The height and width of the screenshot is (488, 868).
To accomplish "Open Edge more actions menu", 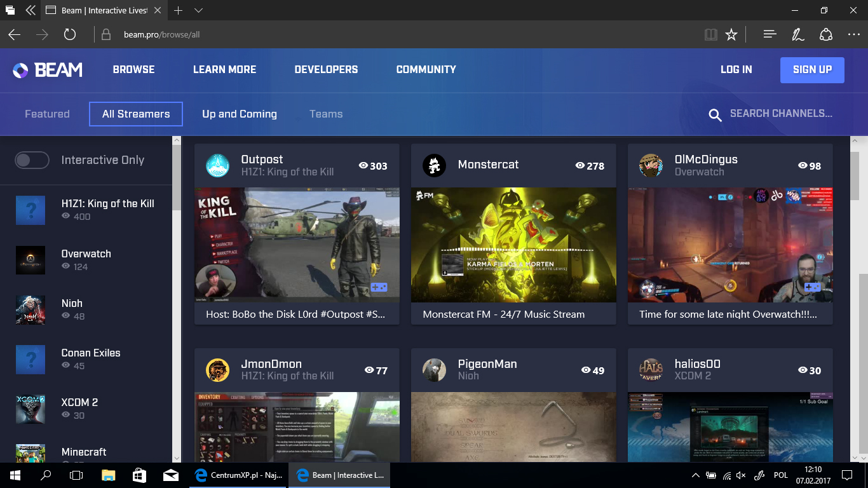I will click(853, 34).
